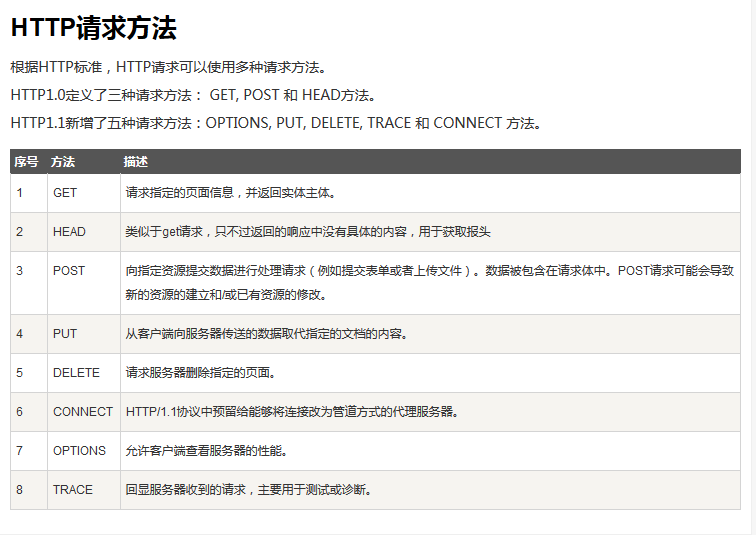Click the CONNECT description about 代理服务器
Screen dimensions: 756x535
point(292,411)
